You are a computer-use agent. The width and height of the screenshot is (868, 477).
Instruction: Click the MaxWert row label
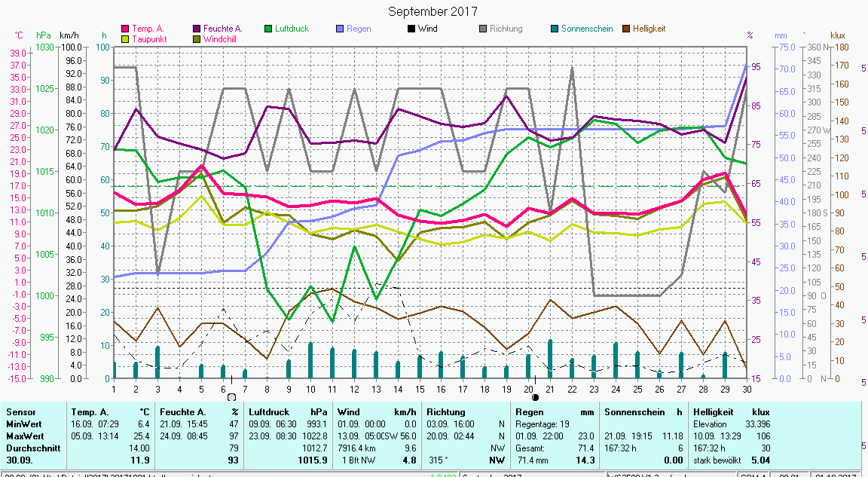point(25,436)
